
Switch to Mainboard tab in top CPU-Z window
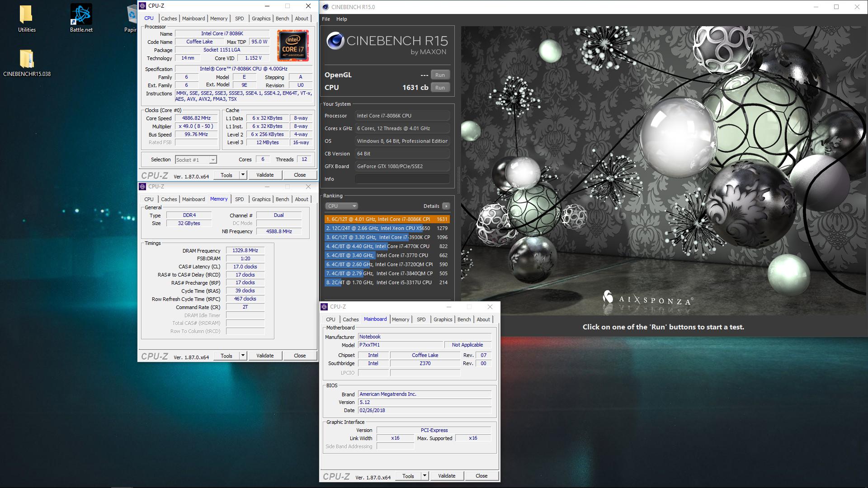coord(193,19)
